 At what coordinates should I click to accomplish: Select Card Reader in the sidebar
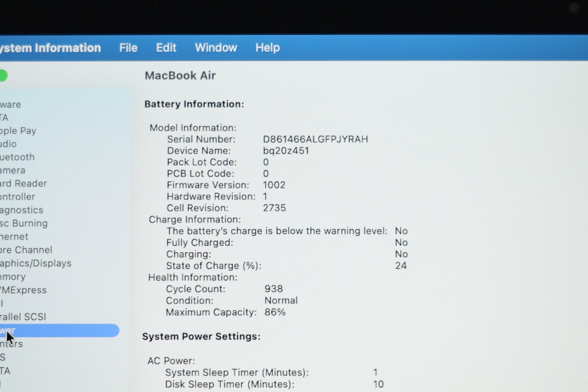24,183
